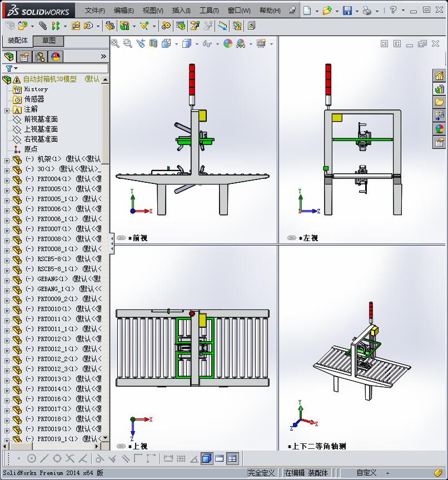
Task: Click the Linear Component Pattern icon
Action: pyautogui.click(x=56, y=26)
